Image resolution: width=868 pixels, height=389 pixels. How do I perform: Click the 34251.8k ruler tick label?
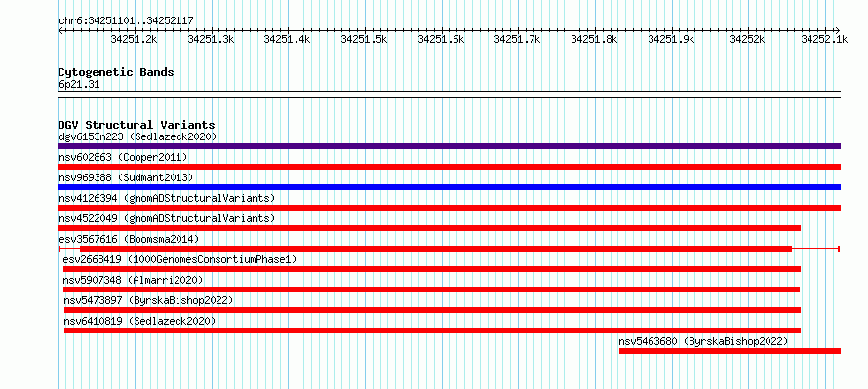[x=595, y=39]
